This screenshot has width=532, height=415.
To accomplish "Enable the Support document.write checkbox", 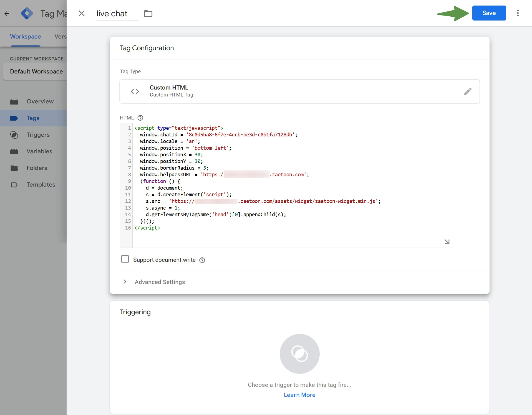I will pyautogui.click(x=125, y=259).
